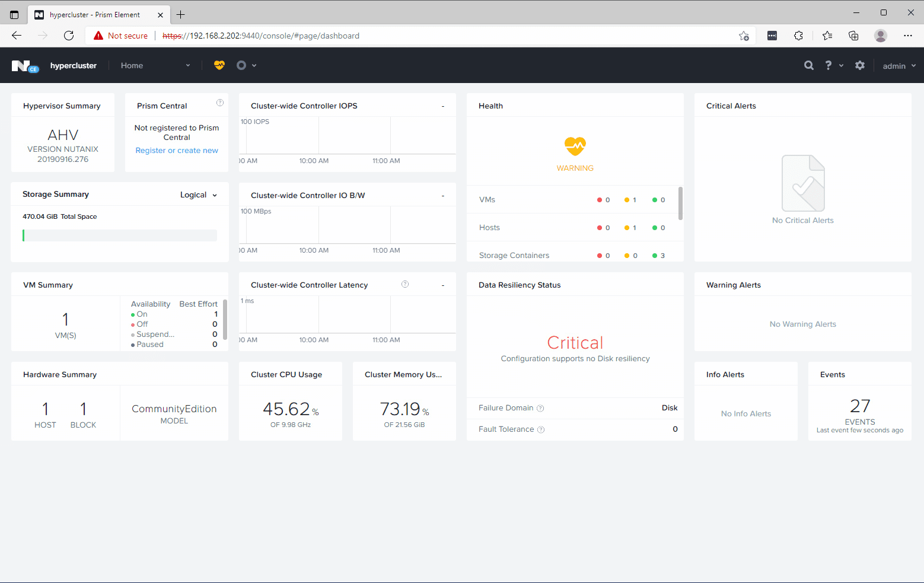Screen dimensions: 924x583
Task: Click the Nutanix logo in the header
Action: 24,66
